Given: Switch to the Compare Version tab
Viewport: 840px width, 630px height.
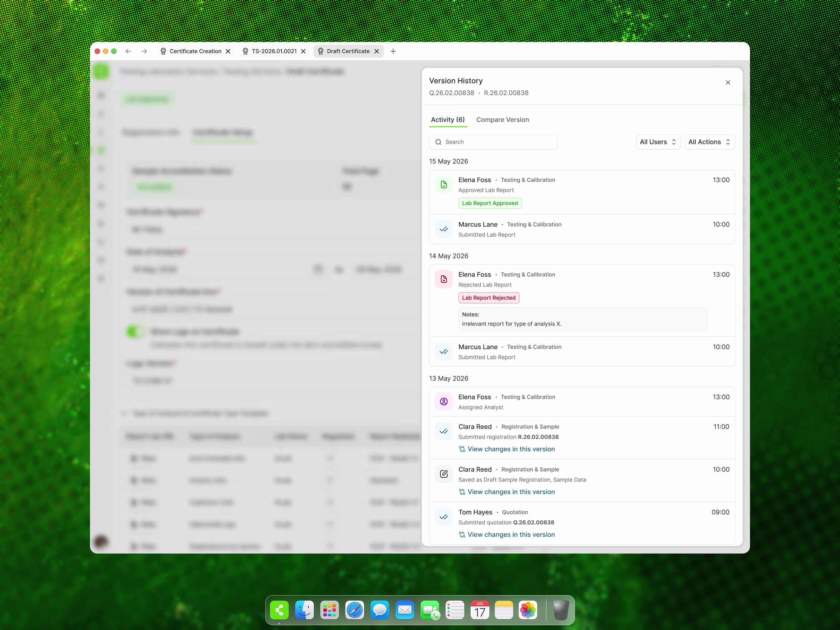Looking at the screenshot, I should (x=502, y=120).
